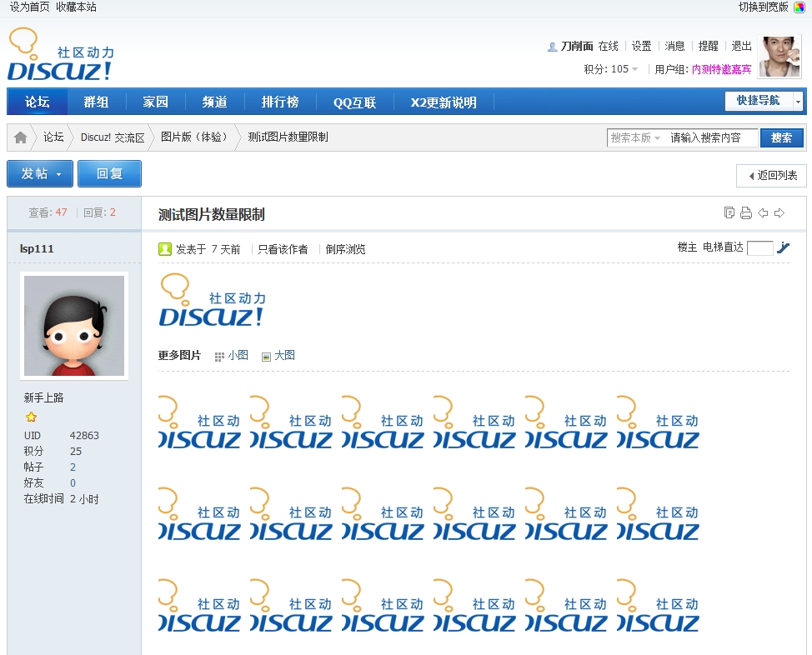812x655 pixels.
Task: Click the yellow star rank icon
Action: tap(31, 417)
